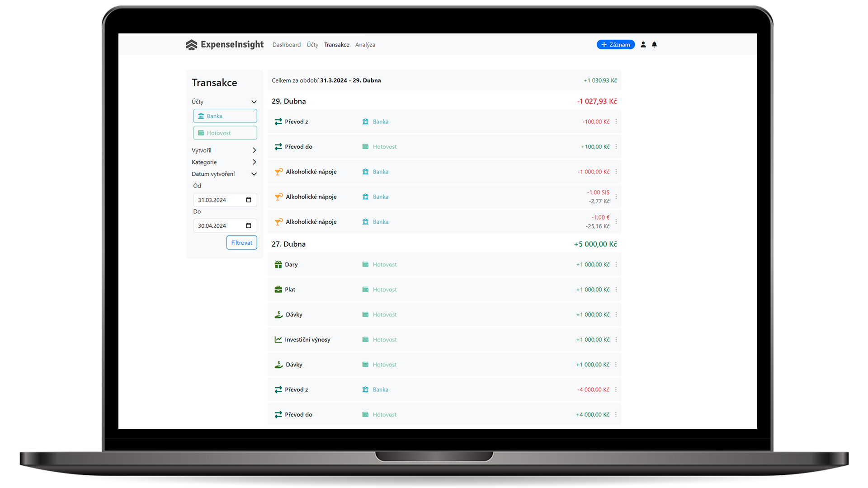
Task: Click gift icon of Dary row
Action: coord(278,265)
